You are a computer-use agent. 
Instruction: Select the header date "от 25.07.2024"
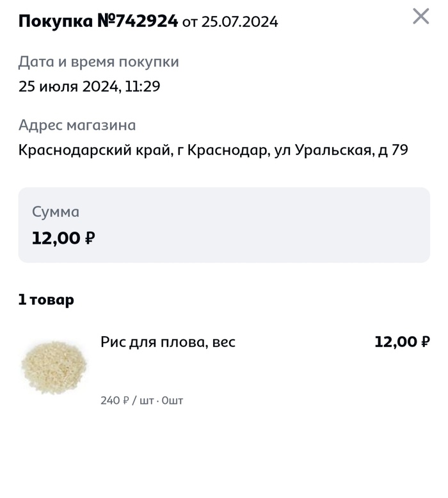coord(230,22)
